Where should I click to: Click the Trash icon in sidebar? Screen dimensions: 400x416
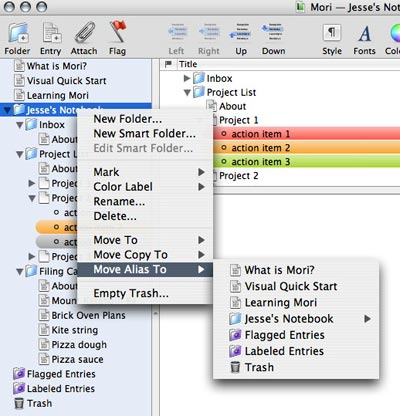(x=19, y=403)
